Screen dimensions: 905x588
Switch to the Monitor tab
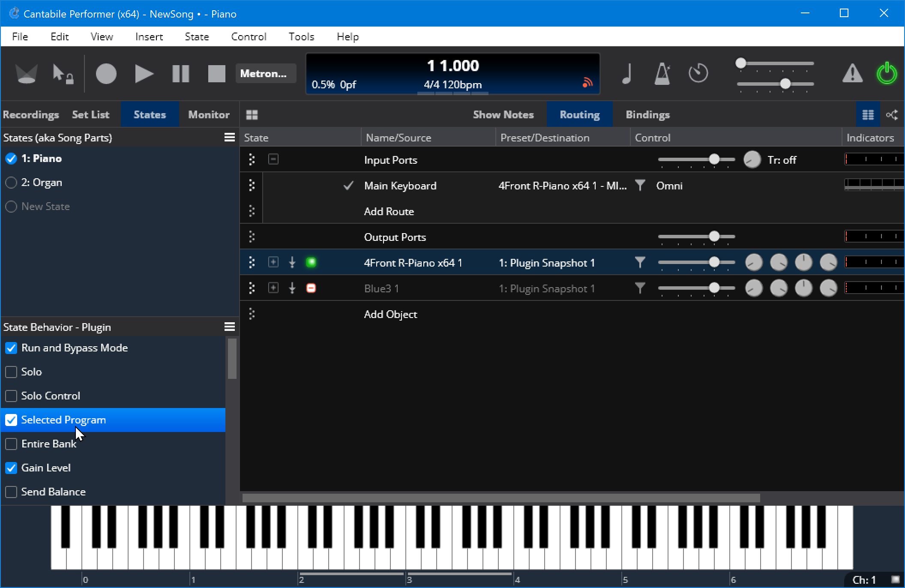[209, 114]
